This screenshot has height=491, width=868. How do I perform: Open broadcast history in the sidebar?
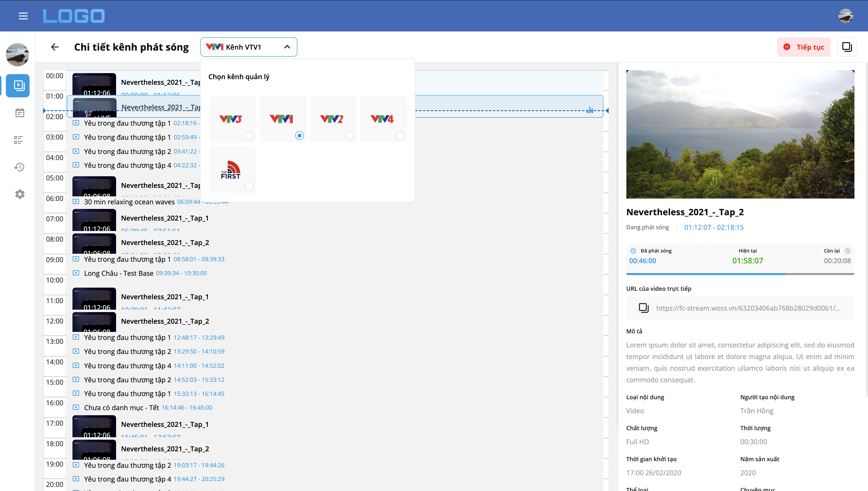click(19, 167)
